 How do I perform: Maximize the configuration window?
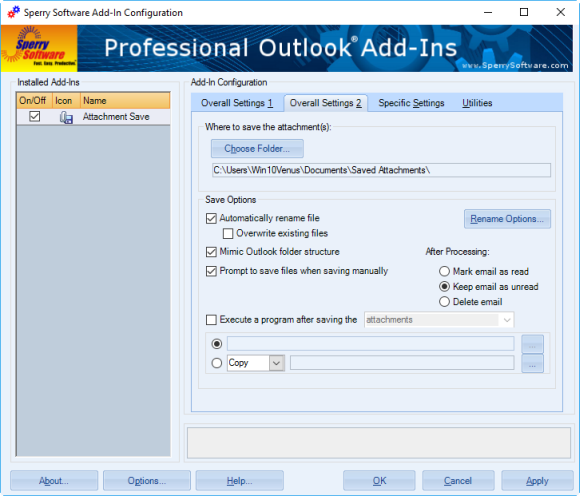click(x=524, y=12)
